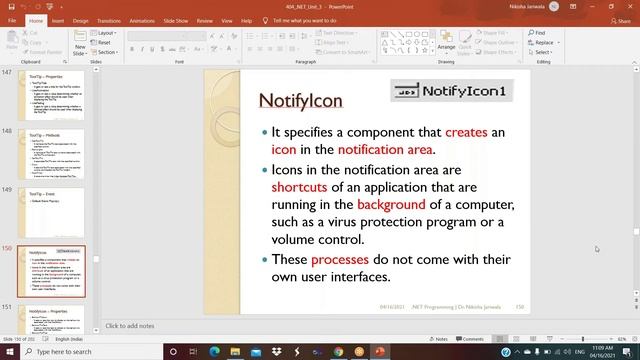Viewport: 640px width, 360px height.
Task: Open File Explorer from taskbar
Action: coord(235,351)
